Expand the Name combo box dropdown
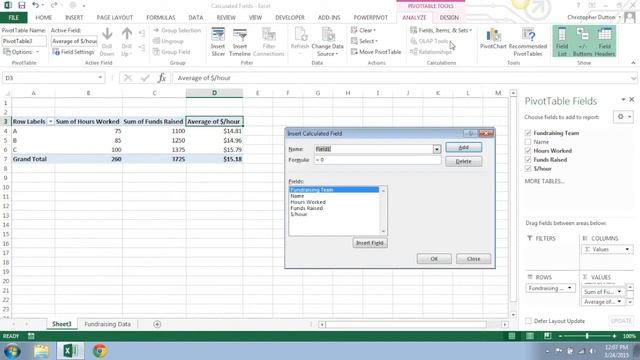 (x=437, y=149)
